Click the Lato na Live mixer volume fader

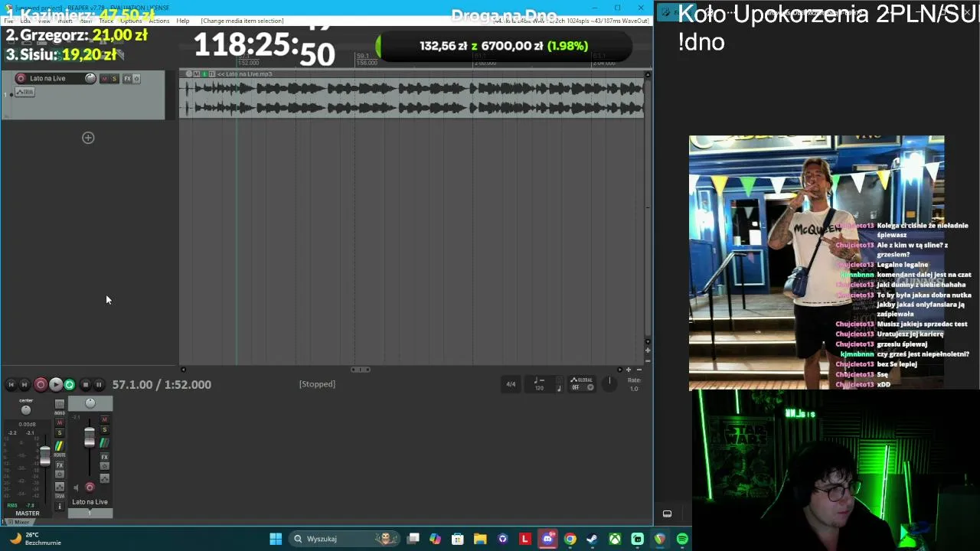tap(90, 438)
